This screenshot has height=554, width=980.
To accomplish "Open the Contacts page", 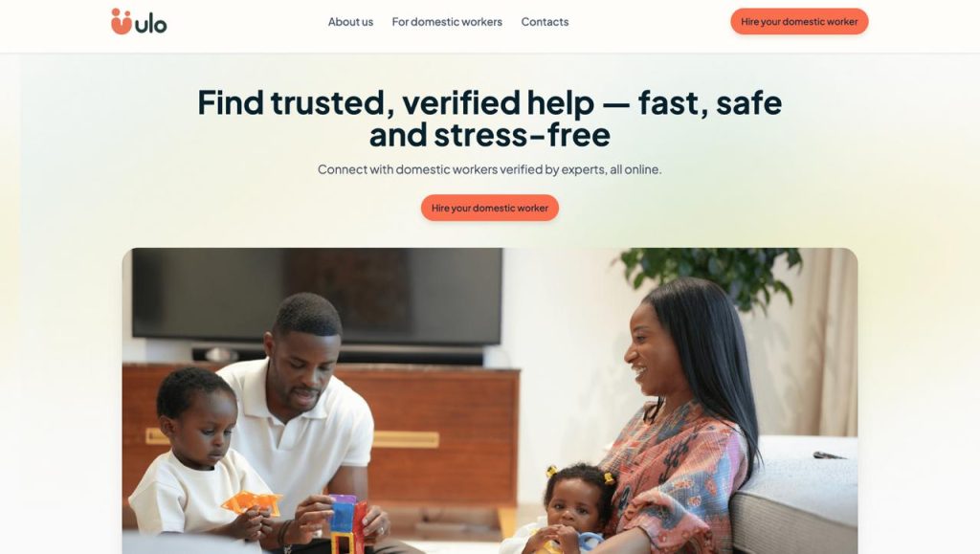I will pos(545,22).
